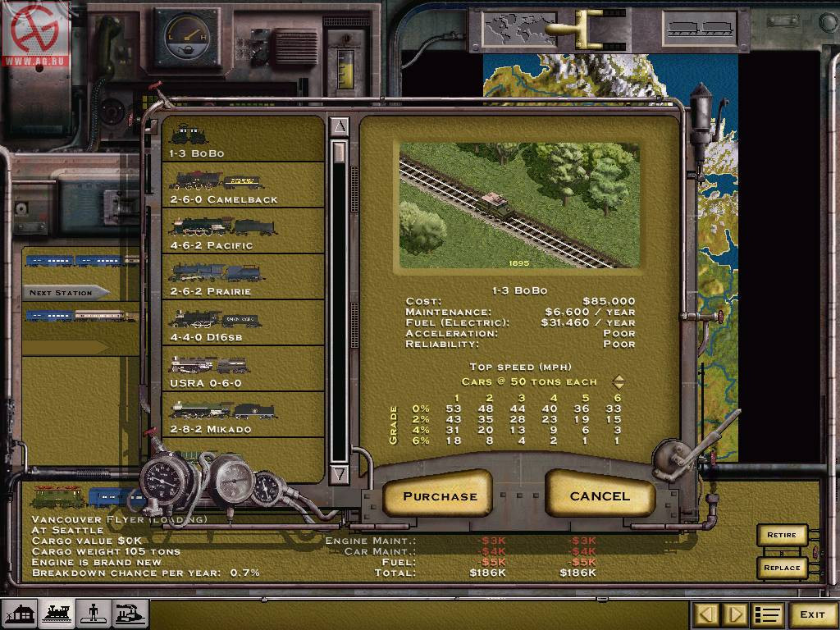
Task: Go to next train with right arrow
Action: point(736,614)
